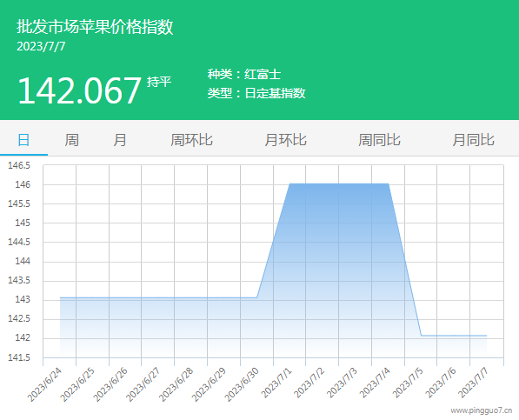Click the 类型：日定基指数 type label
This screenshot has height=420, width=519.
point(256,93)
